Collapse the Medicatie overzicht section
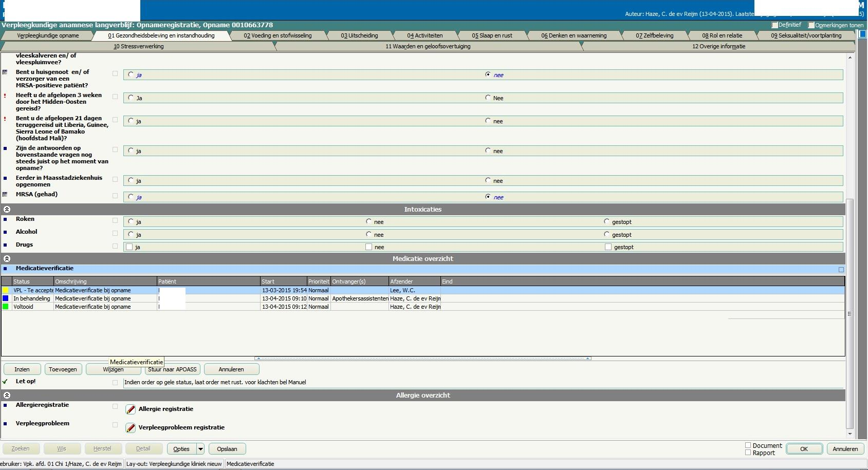The width and height of the screenshot is (868, 470). (x=7, y=259)
